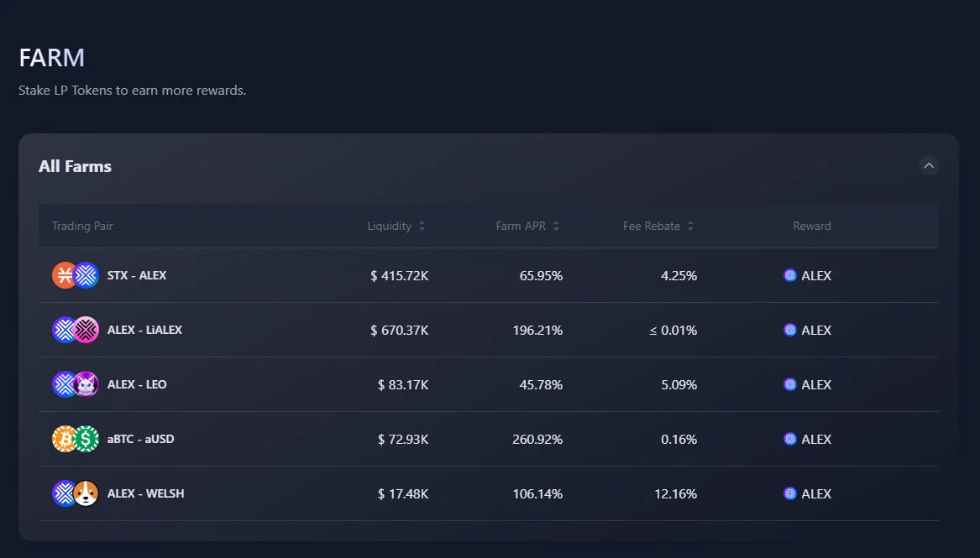This screenshot has height=558, width=980.
Task: Click the WELSH dog token icon
Action: 86,493
